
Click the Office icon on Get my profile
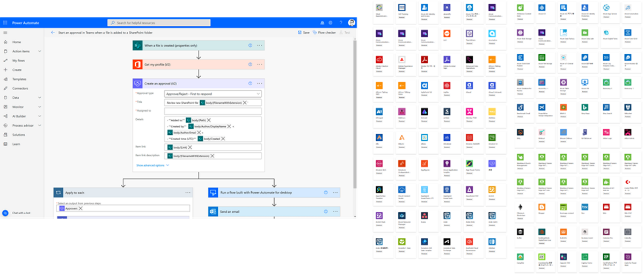(x=137, y=64)
